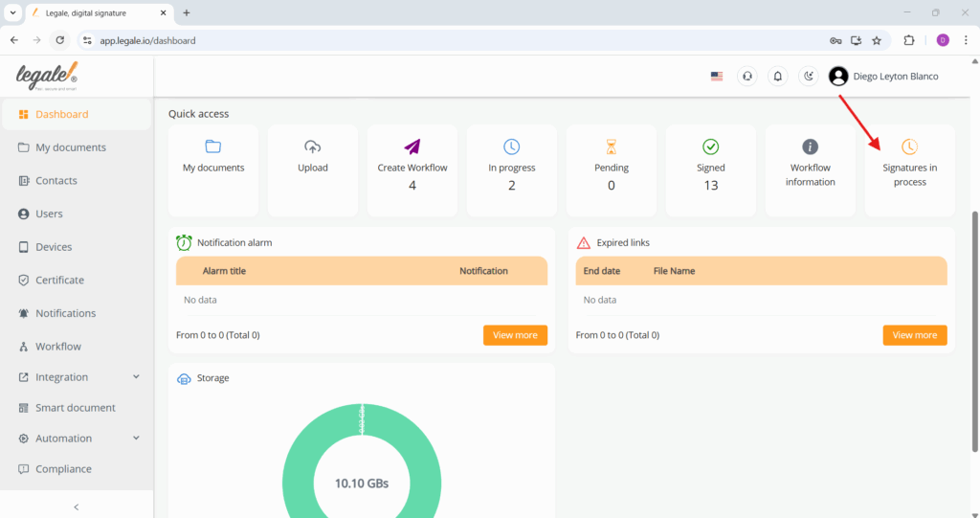Collapse the sidebar with the arrow

coord(77,507)
